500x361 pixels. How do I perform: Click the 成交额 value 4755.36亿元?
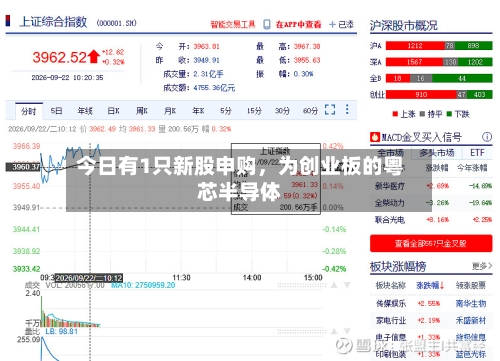click(x=214, y=88)
